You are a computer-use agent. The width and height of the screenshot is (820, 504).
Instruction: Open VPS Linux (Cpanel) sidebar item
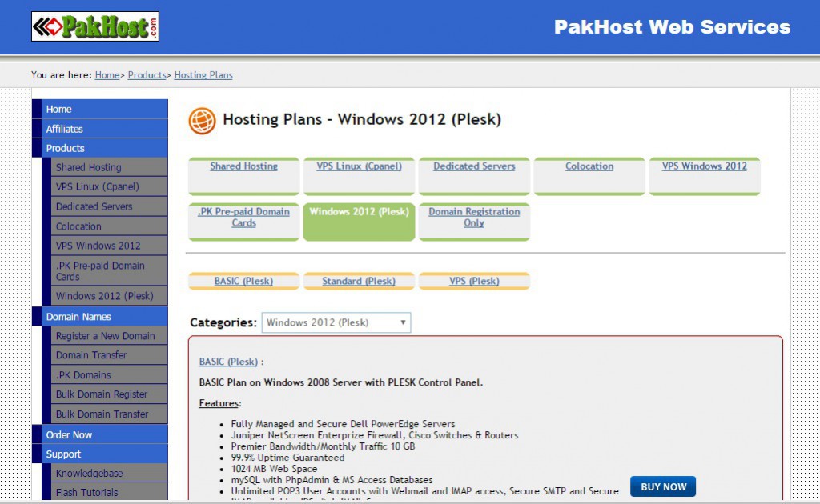pos(109,186)
